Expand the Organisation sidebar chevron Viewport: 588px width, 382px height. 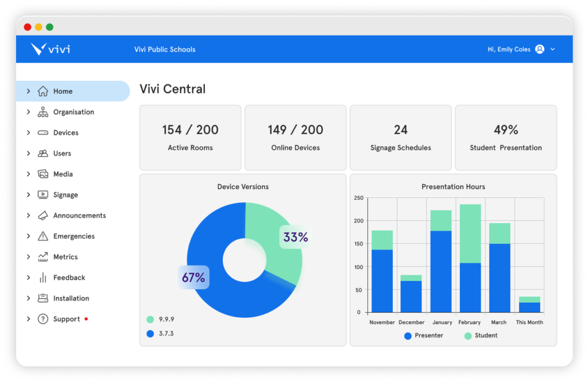point(28,112)
